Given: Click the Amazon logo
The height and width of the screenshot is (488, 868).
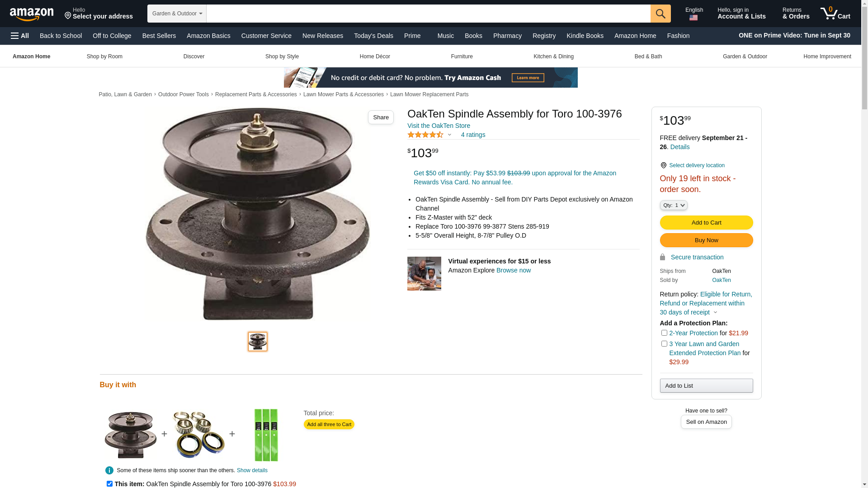Looking at the screenshot, I should (32, 14).
